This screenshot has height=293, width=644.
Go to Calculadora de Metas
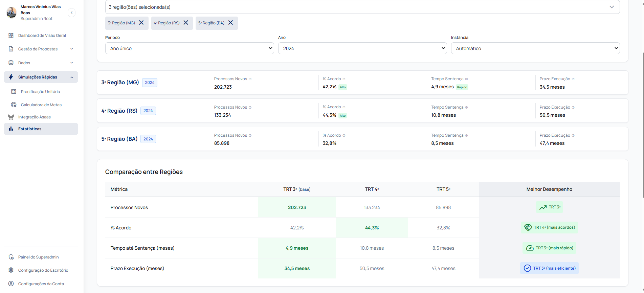point(41,105)
